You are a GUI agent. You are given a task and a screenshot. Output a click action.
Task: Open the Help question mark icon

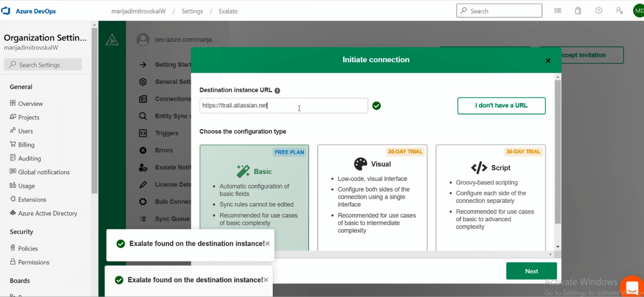(x=598, y=11)
